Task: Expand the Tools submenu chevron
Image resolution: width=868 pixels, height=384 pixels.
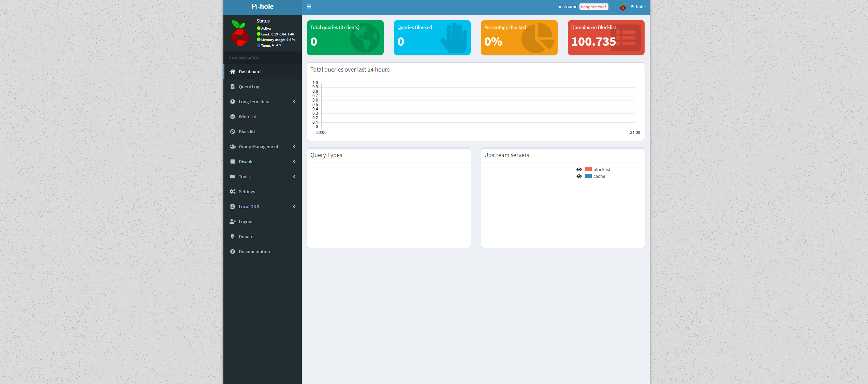Action: point(294,176)
